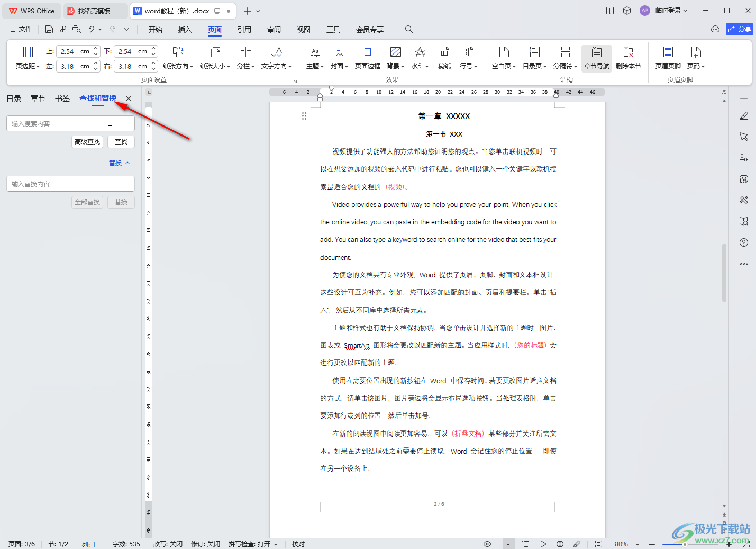Toggle the chapter navigation pane button
This screenshot has height=549, width=756.
[597, 58]
